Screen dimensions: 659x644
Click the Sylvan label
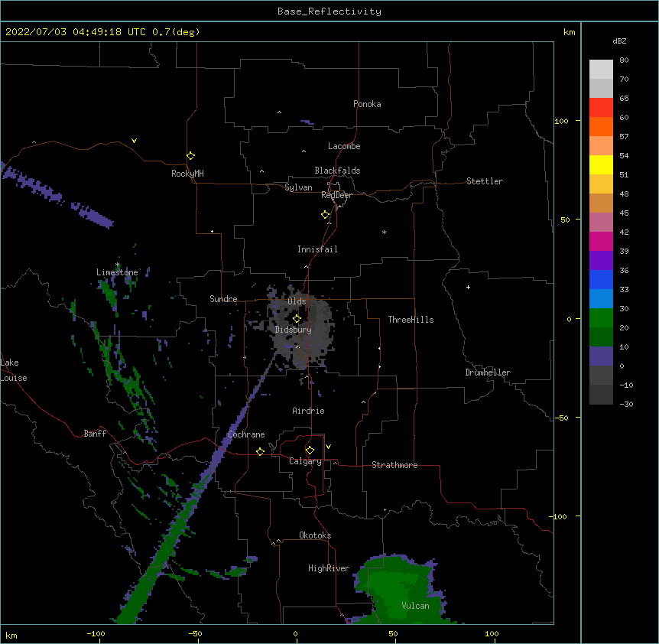point(298,187)
